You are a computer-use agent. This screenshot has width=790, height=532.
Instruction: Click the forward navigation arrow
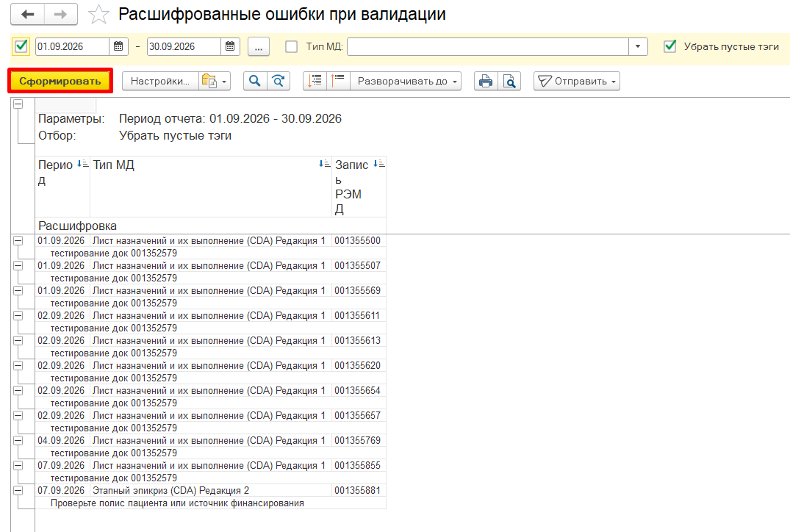tap(61, 14)
